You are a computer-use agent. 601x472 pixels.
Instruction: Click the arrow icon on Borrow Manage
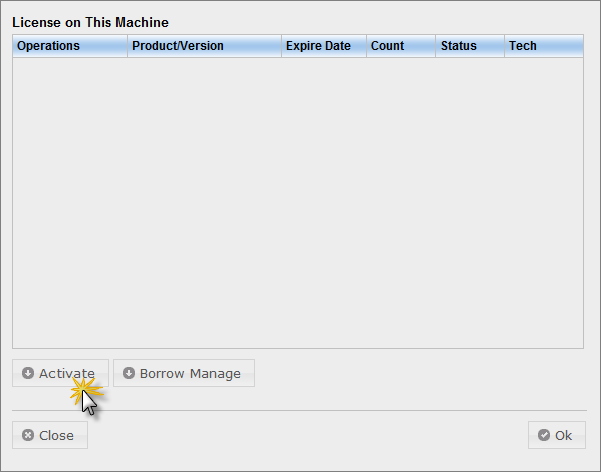tap(129, 373)
